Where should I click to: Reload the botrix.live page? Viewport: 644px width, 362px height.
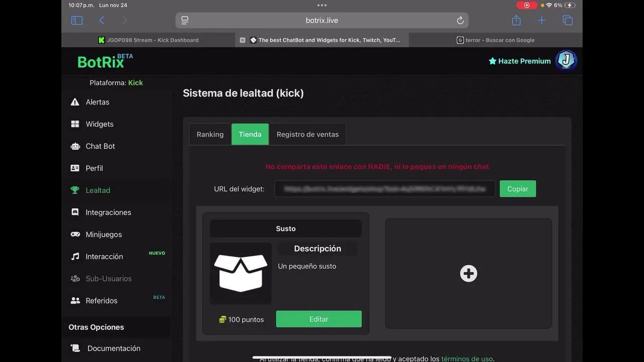(x=460, y=20)
